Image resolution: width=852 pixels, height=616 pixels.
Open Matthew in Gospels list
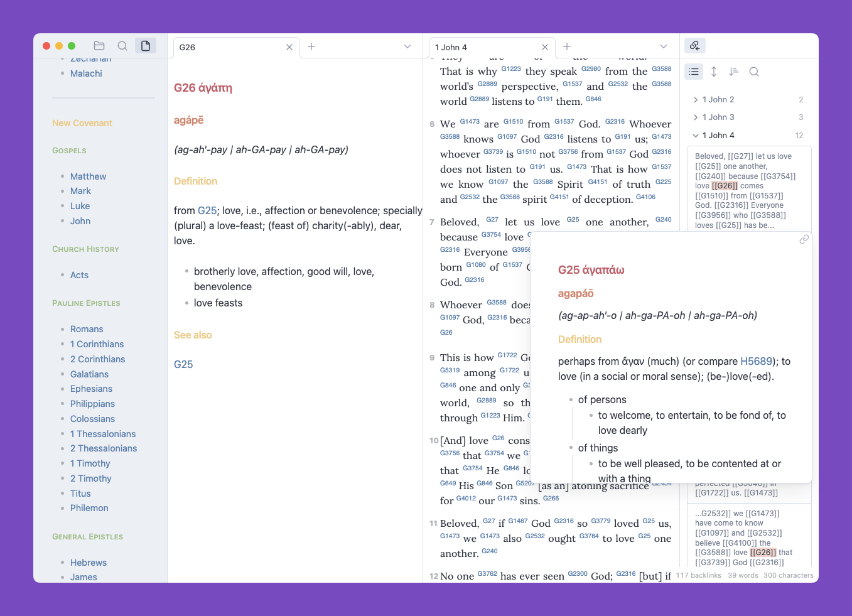pos(88,176)
